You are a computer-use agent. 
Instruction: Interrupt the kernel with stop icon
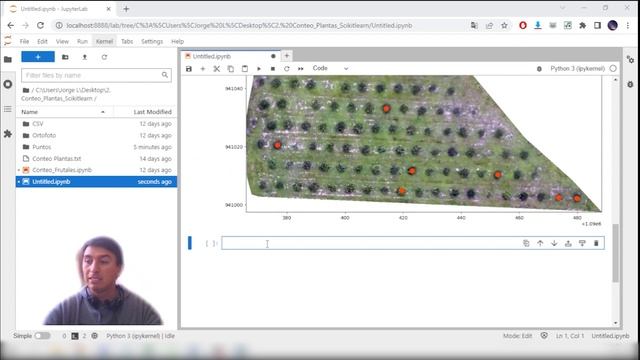pyautogui.click(x=273, y=69)
